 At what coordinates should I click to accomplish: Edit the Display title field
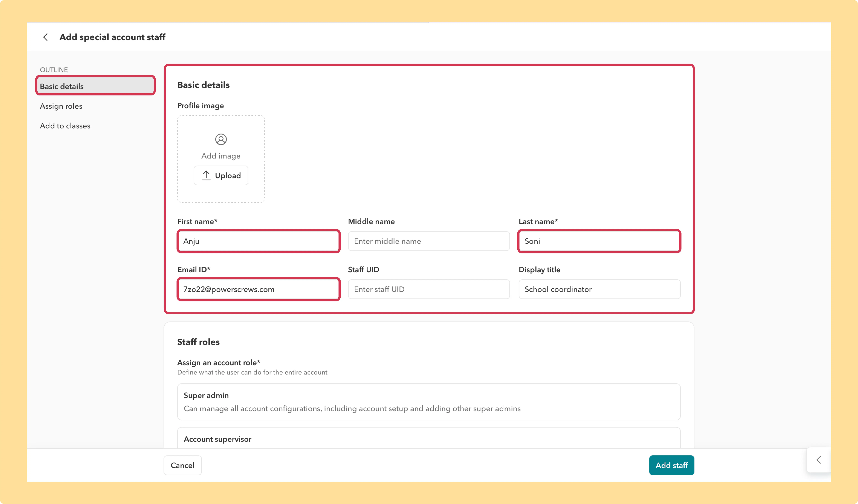tap(599, 289)
